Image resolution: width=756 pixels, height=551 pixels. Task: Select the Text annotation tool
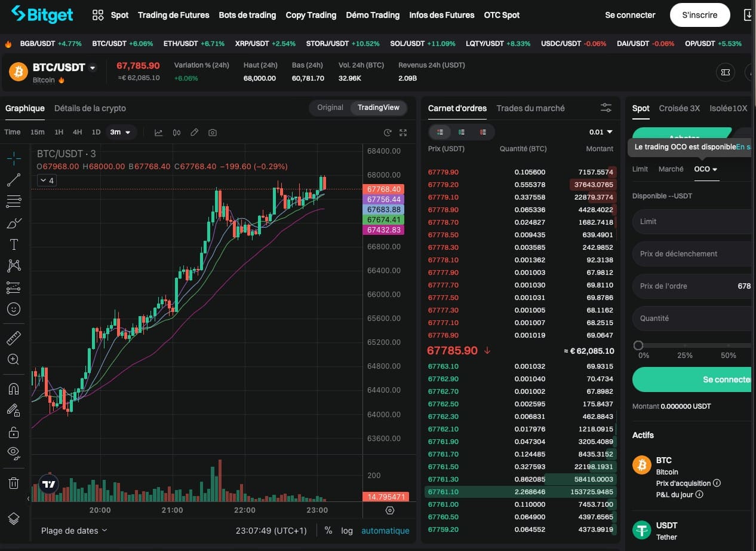[13, 244]
